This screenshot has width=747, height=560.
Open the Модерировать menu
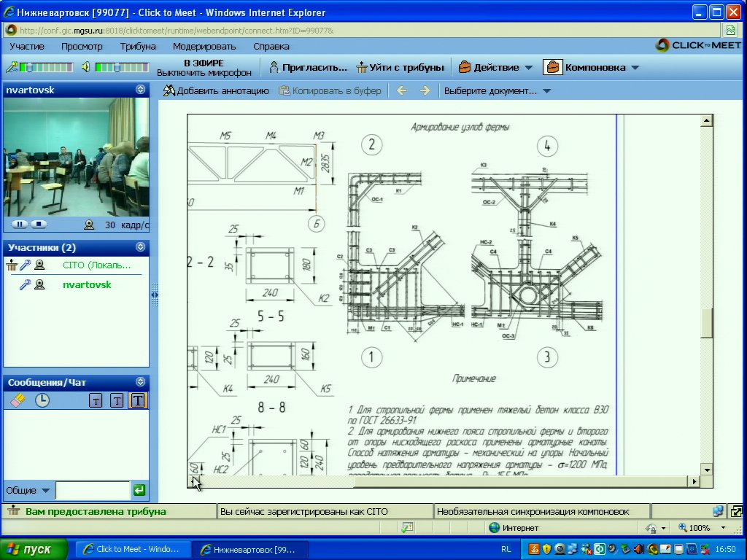tap(204, 46)
